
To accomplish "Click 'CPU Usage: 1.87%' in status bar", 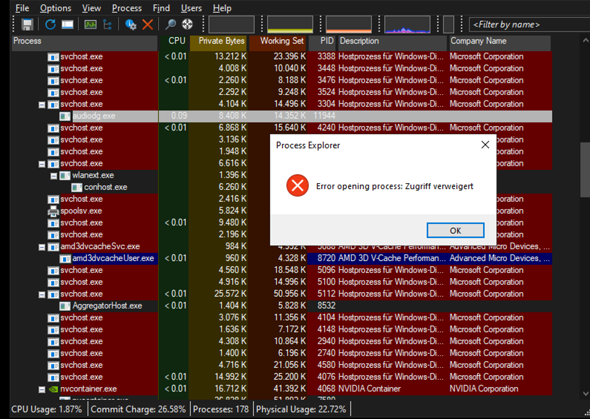I will click(47, 409).
